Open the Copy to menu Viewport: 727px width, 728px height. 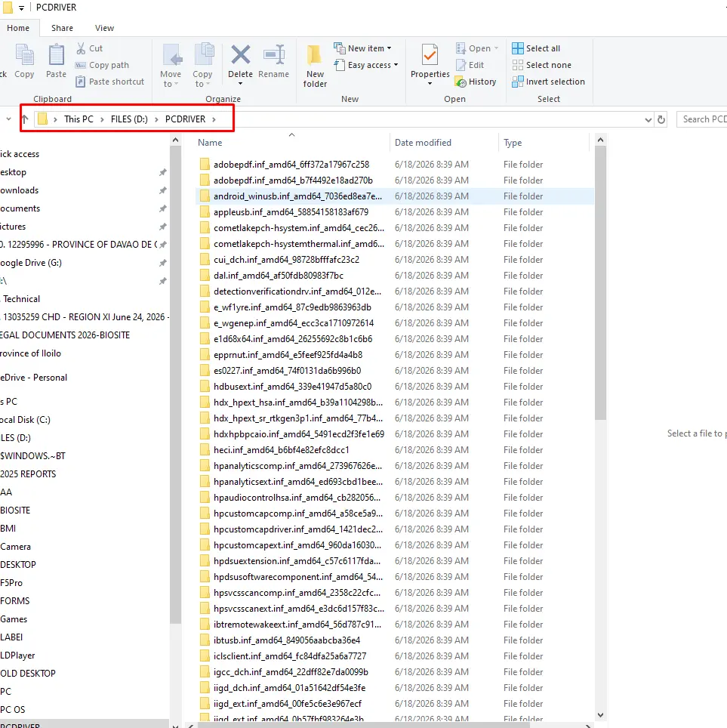click(x=203, y=66)
